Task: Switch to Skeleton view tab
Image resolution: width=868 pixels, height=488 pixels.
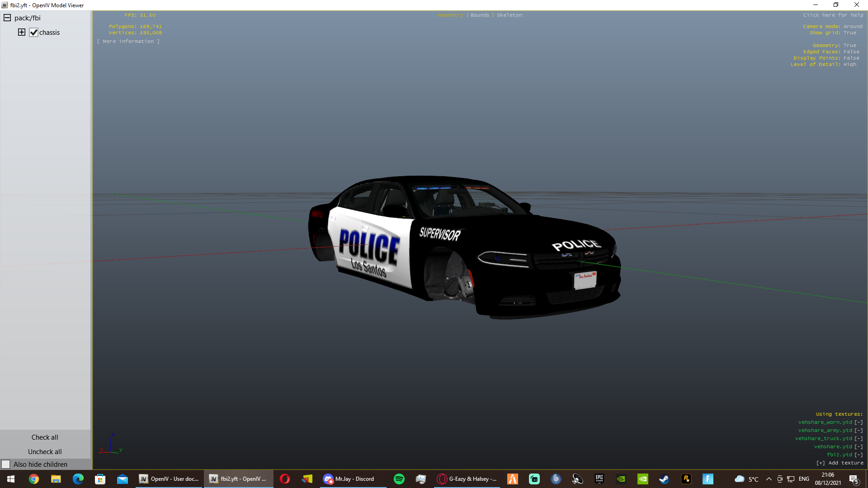Action: pyautogui.click(x=509, y=15)
